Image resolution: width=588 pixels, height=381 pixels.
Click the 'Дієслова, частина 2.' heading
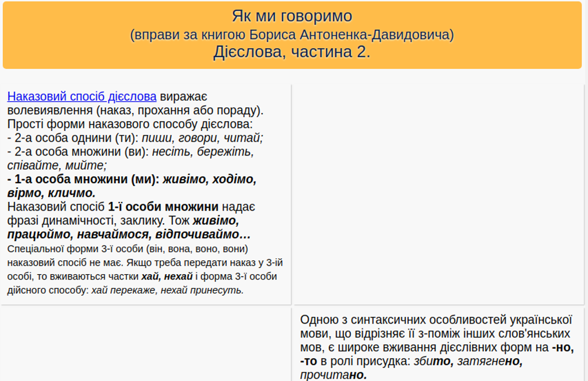[292, 52]
